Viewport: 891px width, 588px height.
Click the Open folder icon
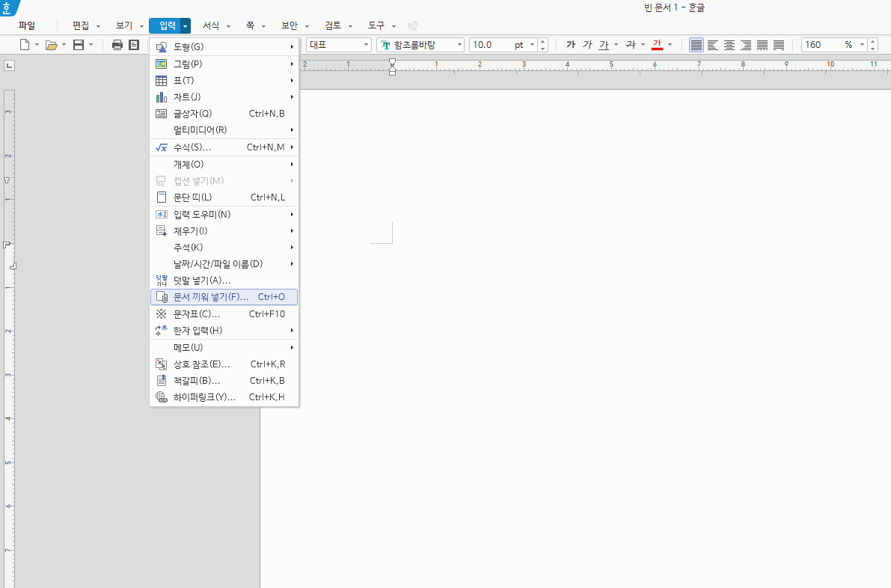pos(51,45)
